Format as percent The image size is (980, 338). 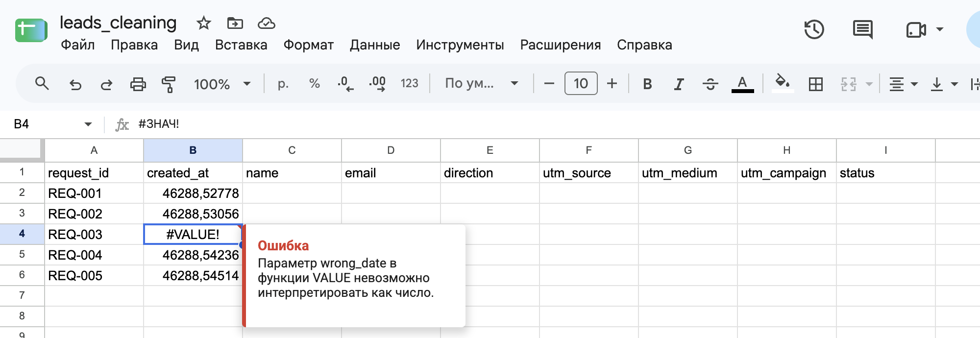[x=315, y=84]
